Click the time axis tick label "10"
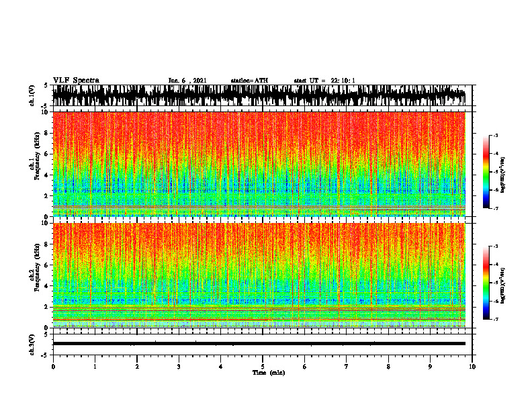 472,367
